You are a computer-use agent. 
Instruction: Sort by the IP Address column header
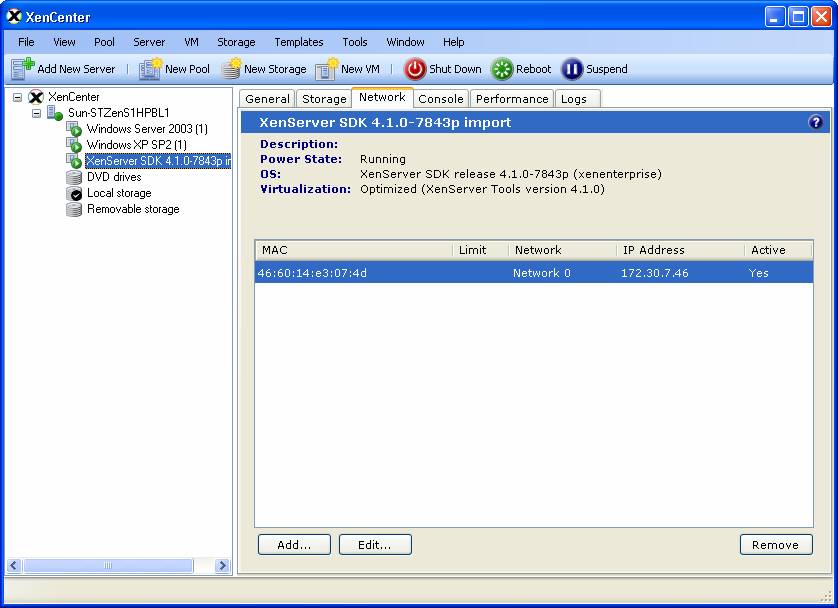click(x=652, y=250)
